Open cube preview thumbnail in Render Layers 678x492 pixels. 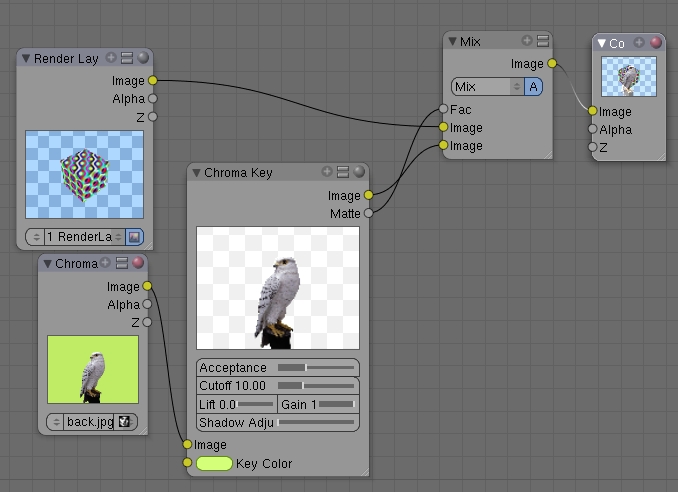tap(84, 175)
